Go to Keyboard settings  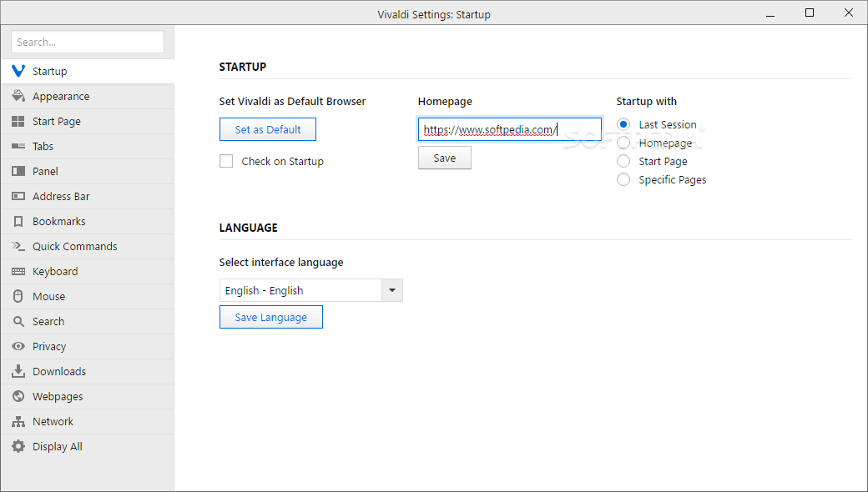point(88,271)
